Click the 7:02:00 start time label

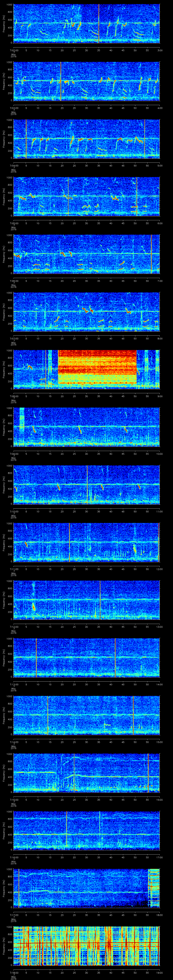click(x=14, y=50)
